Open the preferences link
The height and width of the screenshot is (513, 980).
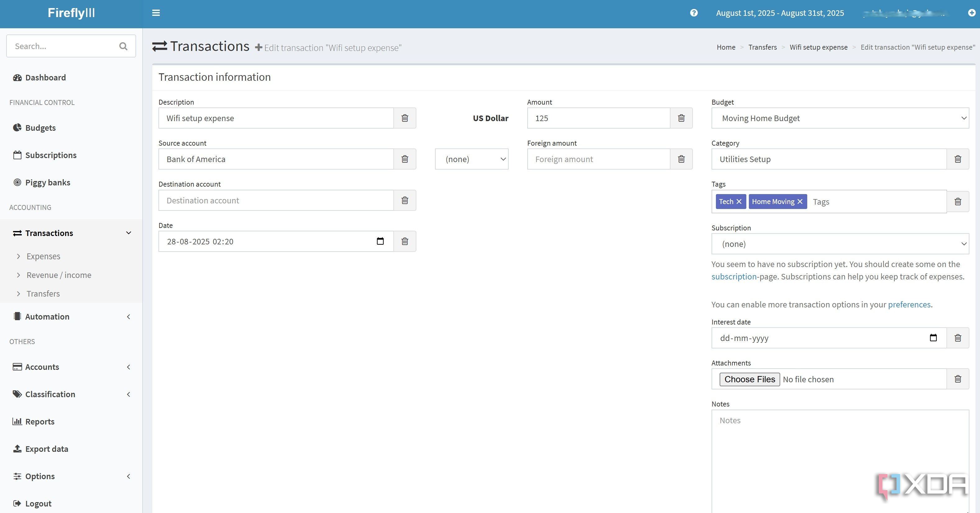[x=909, y=305]
